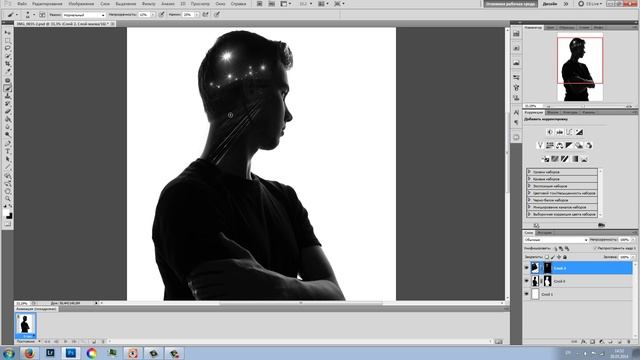This screenshot has height=360, width=640.
Task: Add a Brightness/Contrast adjustment
Action: tap(549, 132)
